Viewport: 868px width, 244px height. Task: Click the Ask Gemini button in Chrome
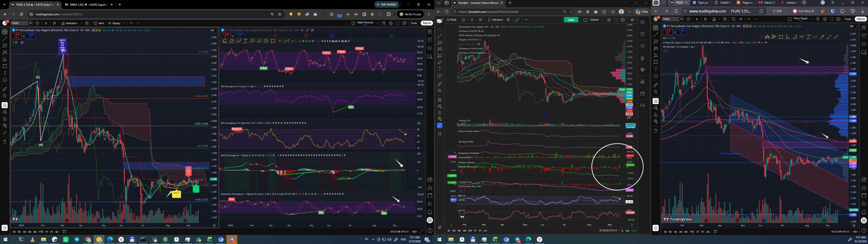pos(387,4)
